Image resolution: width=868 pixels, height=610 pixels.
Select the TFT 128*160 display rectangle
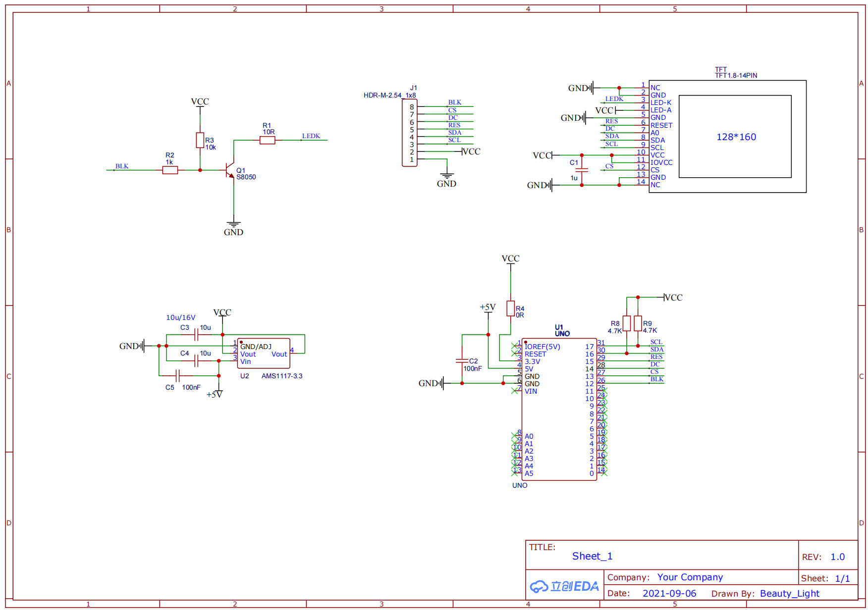(x=735, y=137)
